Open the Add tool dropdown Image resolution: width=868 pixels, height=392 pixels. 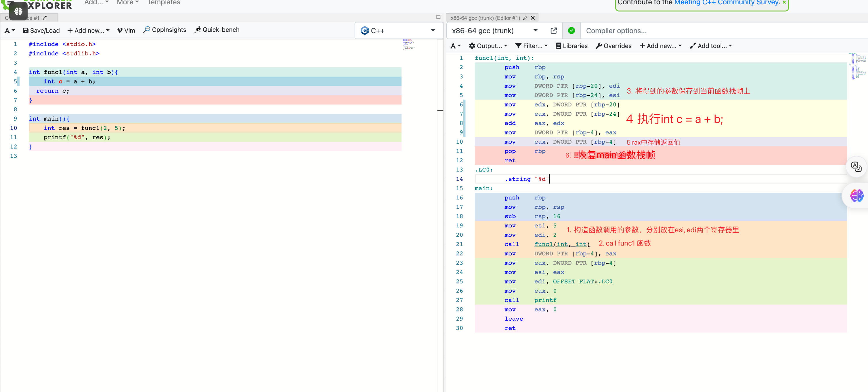(x=711, y=46)
